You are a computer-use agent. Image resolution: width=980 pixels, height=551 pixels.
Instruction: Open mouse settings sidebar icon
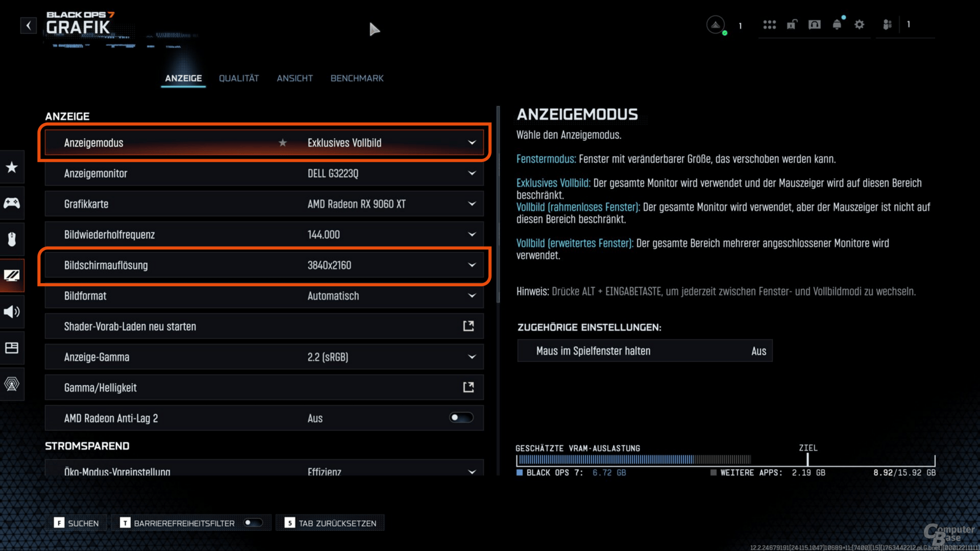coord(12,239)
